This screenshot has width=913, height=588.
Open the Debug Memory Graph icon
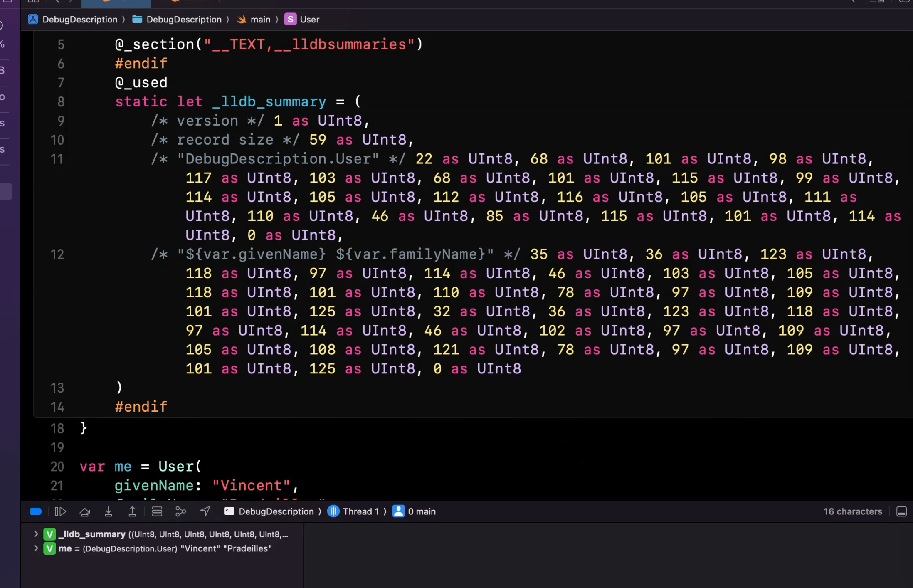click(181, 511)
